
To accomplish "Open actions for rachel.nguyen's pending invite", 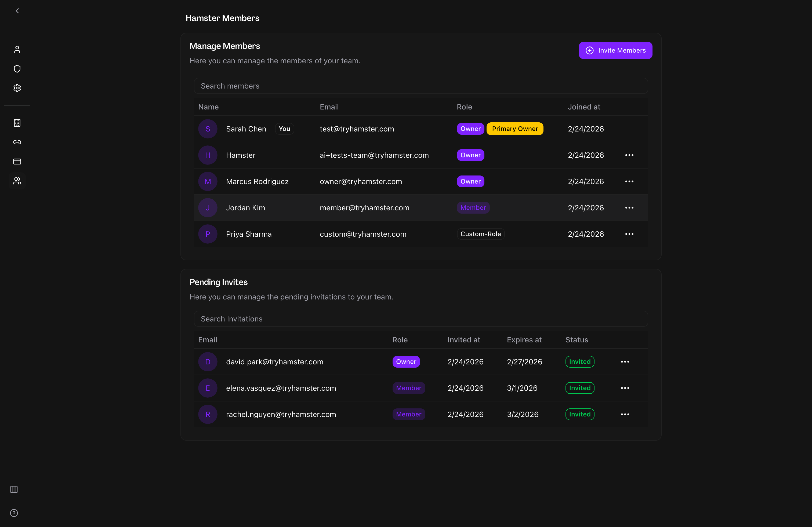I will tap(625, 414).
